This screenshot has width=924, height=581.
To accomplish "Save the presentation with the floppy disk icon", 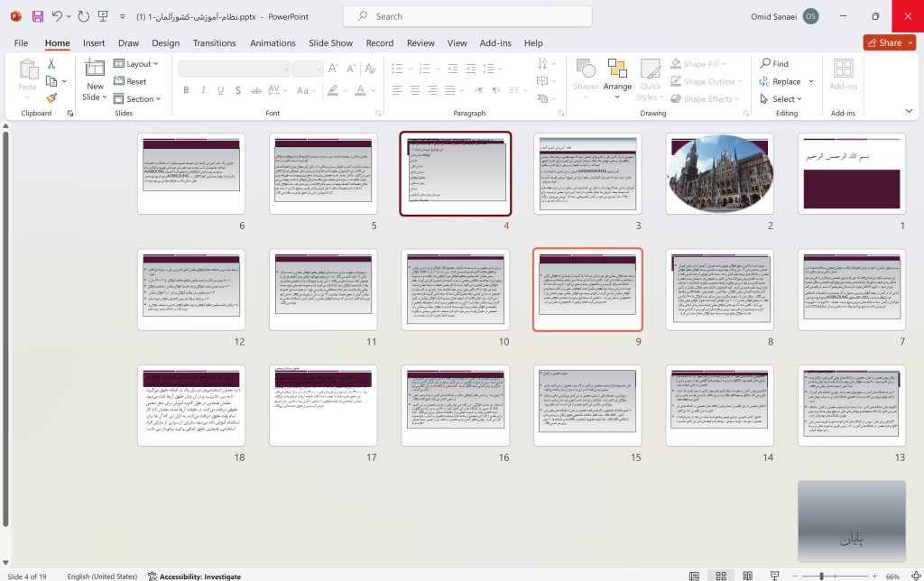I will click(x=38, y=16).
